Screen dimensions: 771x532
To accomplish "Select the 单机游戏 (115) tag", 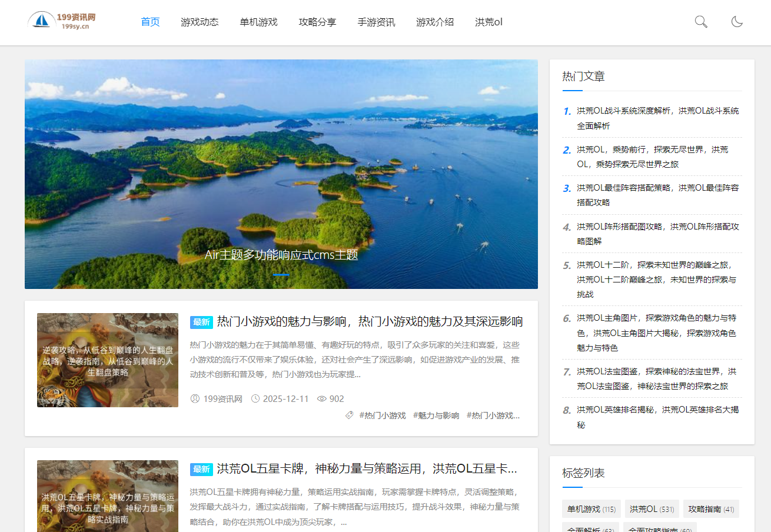I will click(591, 508).
